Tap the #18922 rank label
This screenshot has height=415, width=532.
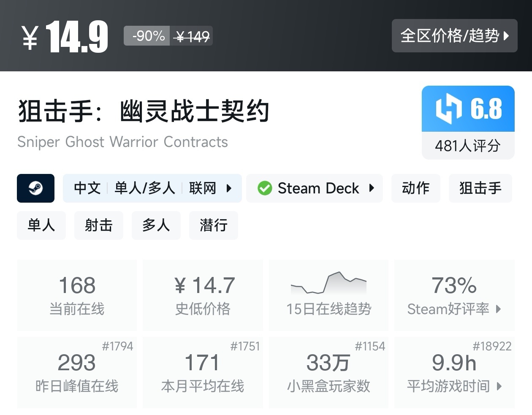tap(492, 346)
